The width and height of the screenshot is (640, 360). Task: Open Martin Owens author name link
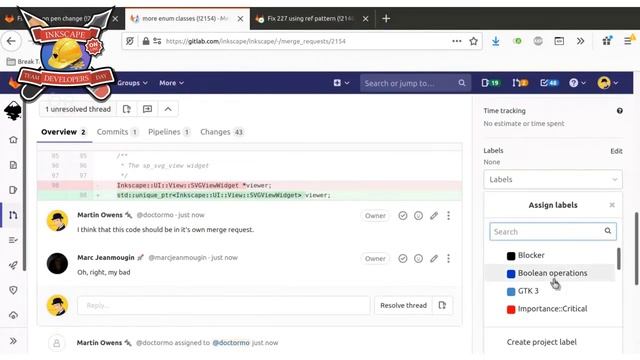pyautogui.click(x=100, y=215)
